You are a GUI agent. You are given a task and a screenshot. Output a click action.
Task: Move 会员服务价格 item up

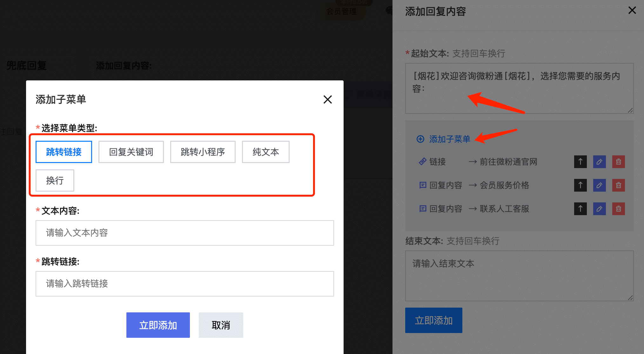pyautogui.click(x=580, y=185)
